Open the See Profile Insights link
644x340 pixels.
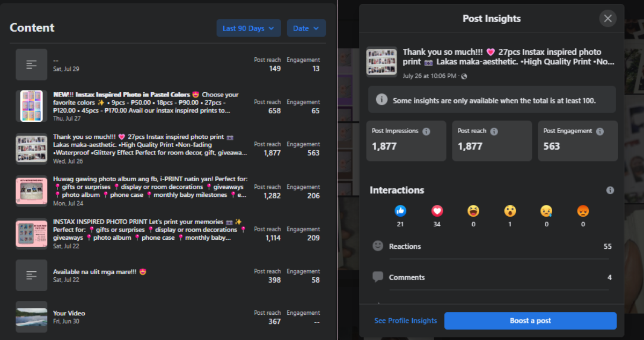(x=406, y=321)
